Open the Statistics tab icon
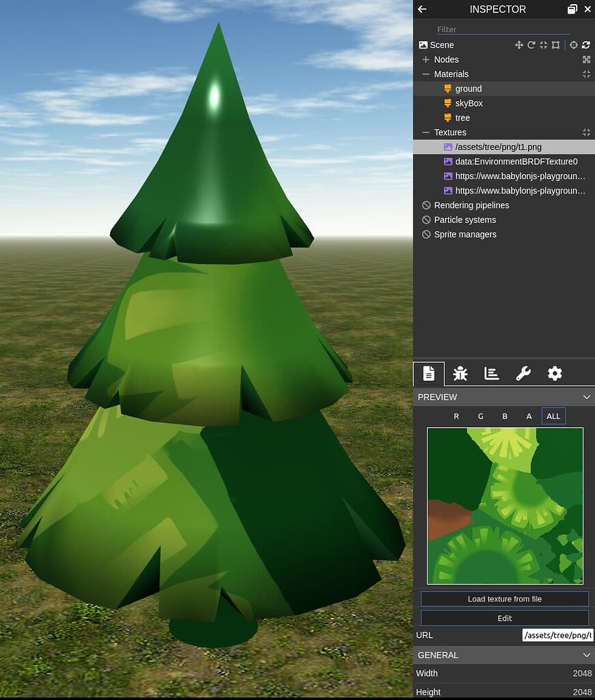This screenshot has width=595, height=700. [491, 373]
